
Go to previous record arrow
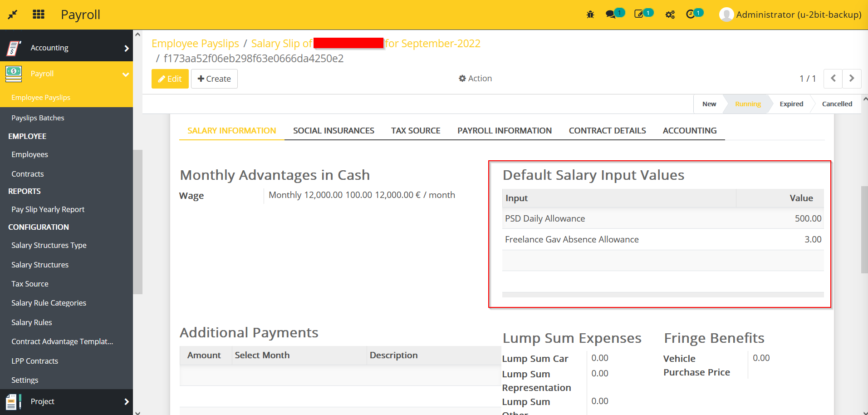(833, 79)
